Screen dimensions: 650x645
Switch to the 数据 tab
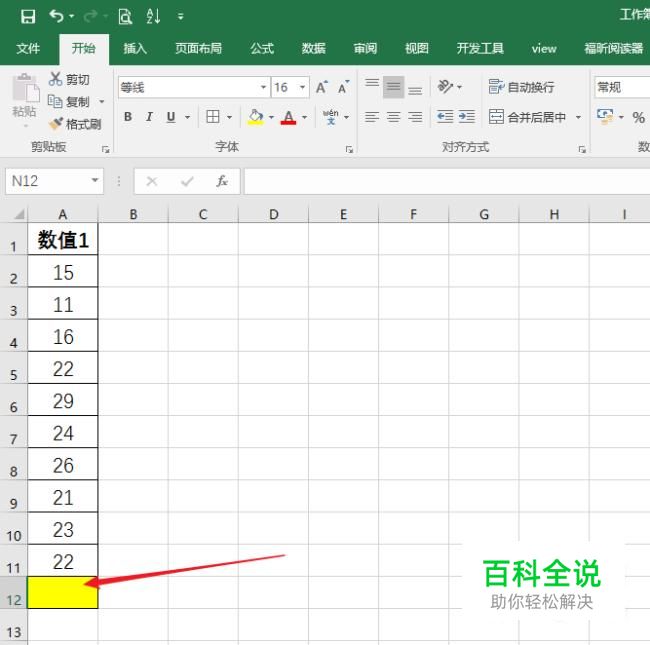pos(313,48)
